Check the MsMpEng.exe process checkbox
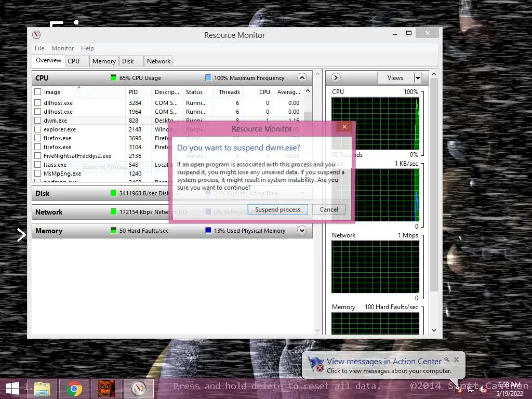The image size is (532, 399). pos(37,173)
